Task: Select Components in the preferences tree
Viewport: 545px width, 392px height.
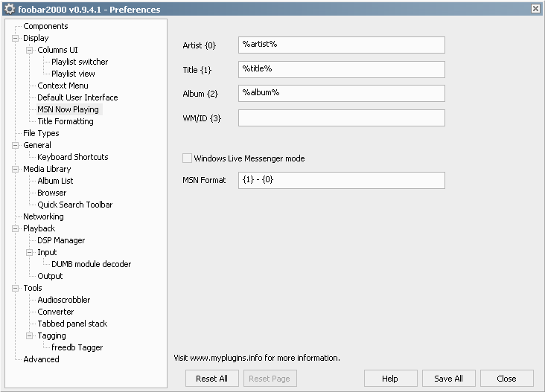Action: click(45, 26)
